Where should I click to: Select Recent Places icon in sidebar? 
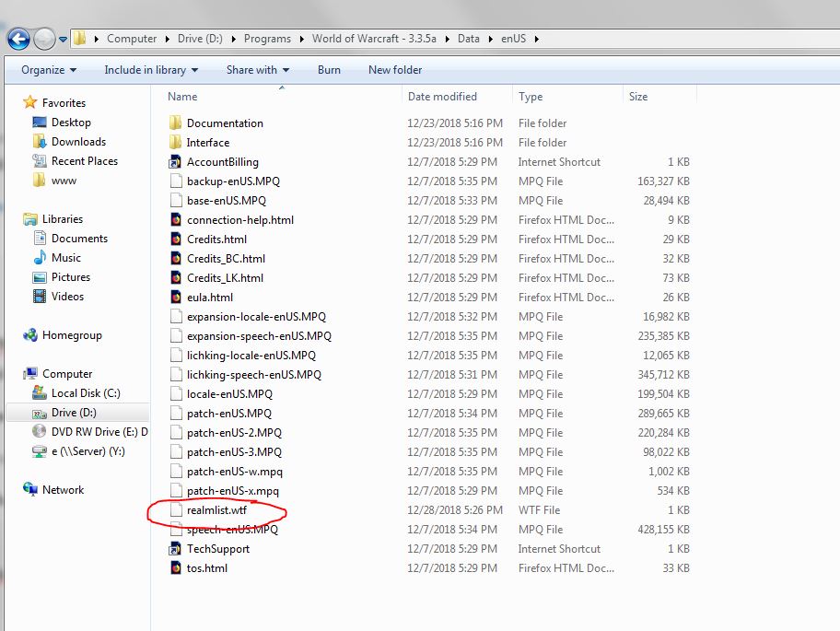point(40,160)
